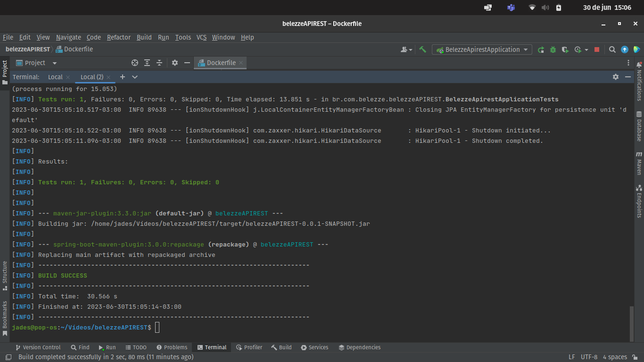This screenshot has width=644, height=362.
Task: Change LF line separator in status bar
Action: 572,357
